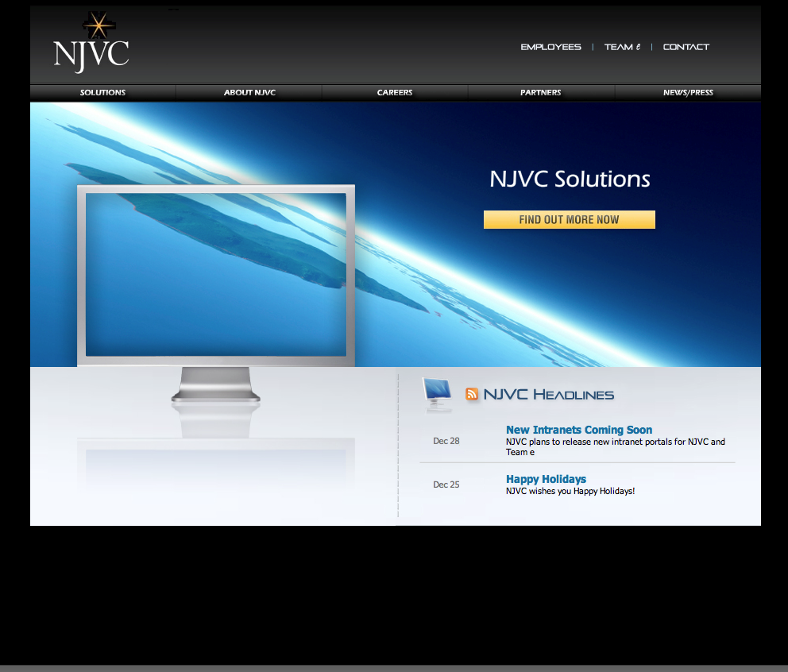
Task: Click the NJVC Headlines section title
Action: [x=549, y=395]
